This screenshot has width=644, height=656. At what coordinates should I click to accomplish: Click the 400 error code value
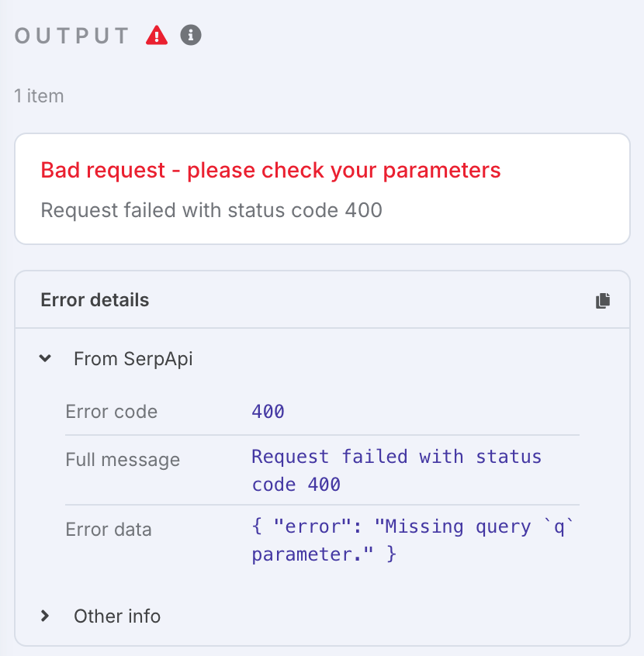268,412
